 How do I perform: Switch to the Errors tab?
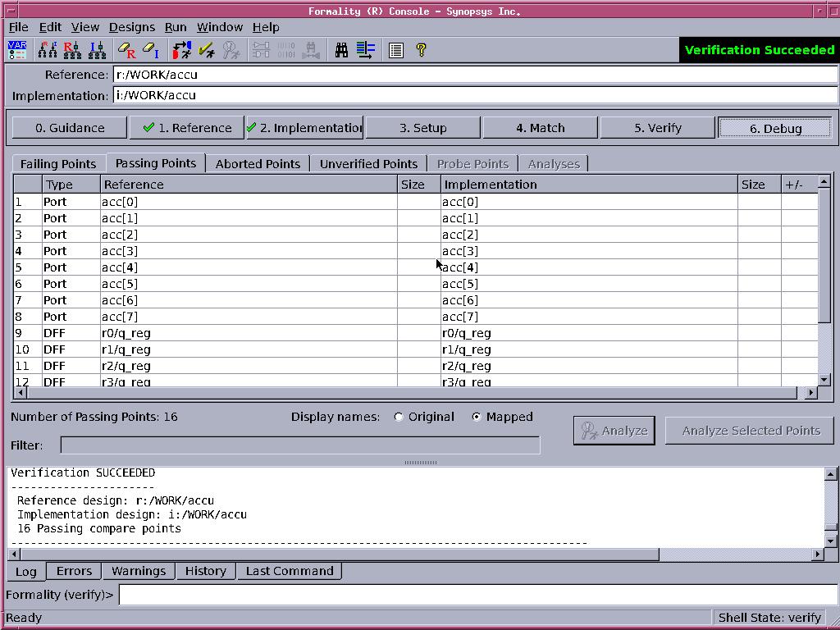tap(74, 571)
